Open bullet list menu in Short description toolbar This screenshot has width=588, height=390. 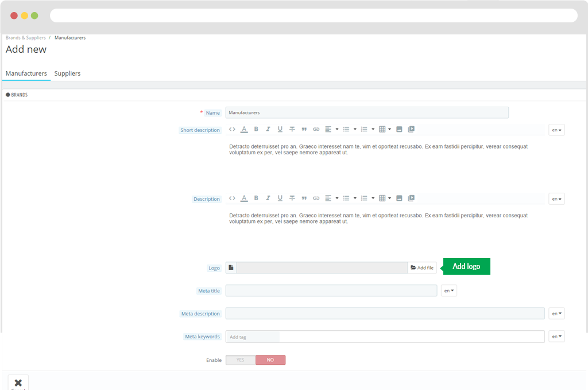(350, 129)
